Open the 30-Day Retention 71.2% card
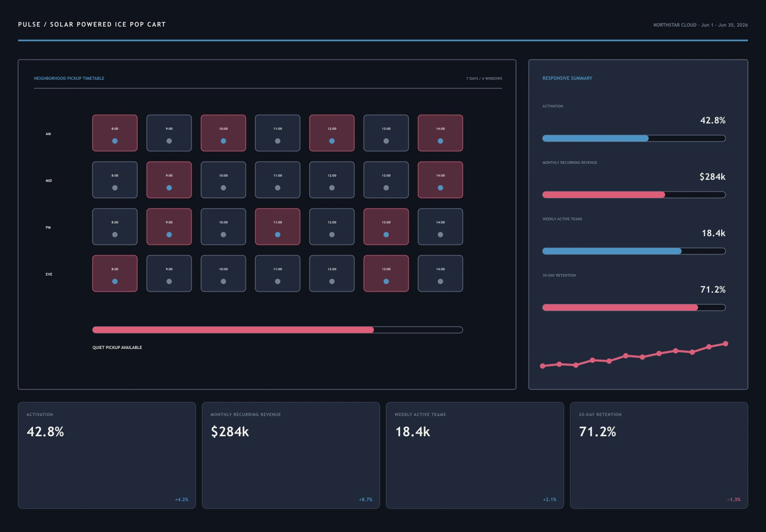Viewport: 766px width, 532px height. click(x=659, y=455)
